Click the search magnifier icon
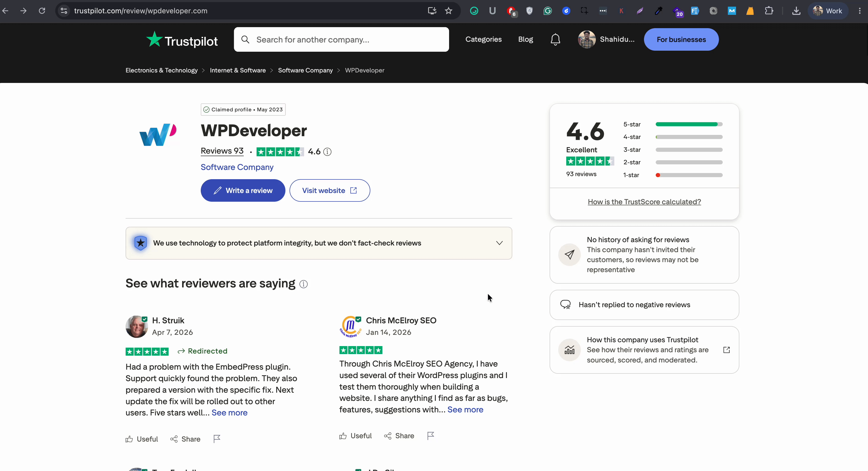Image resolution: width=868 pixels, height=471 pixels. [x=245, y=39]
